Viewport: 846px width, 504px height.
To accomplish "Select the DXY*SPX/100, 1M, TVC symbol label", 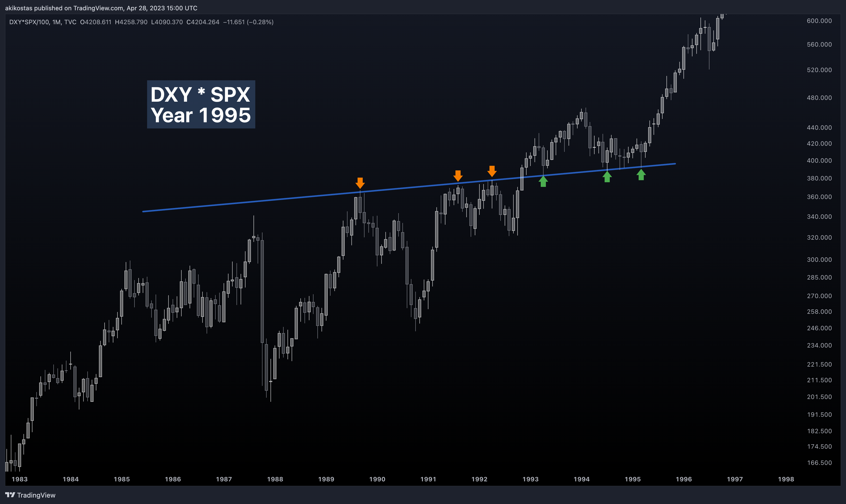I will click(43, 22).
